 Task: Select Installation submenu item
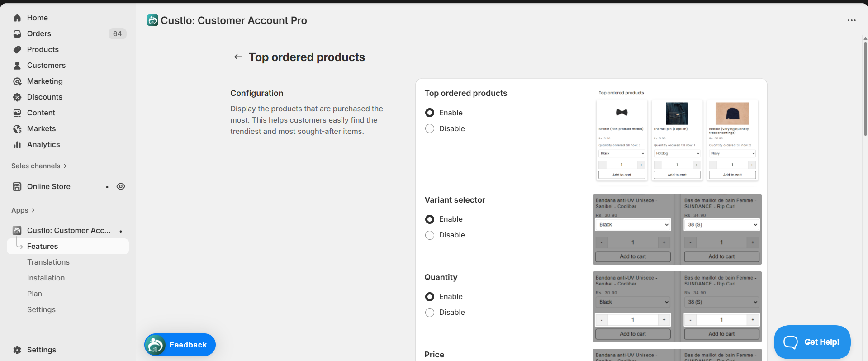tap(46, 278)
